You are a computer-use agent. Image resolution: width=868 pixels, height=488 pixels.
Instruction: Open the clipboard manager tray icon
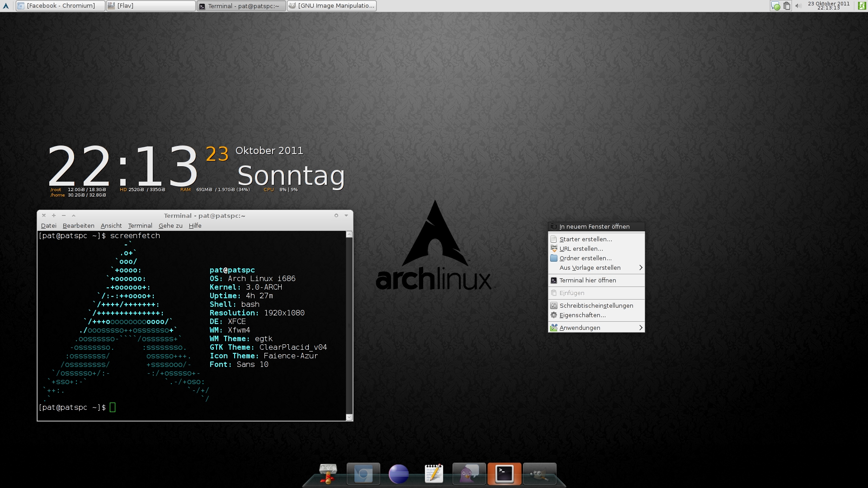[x=787, y=6]
